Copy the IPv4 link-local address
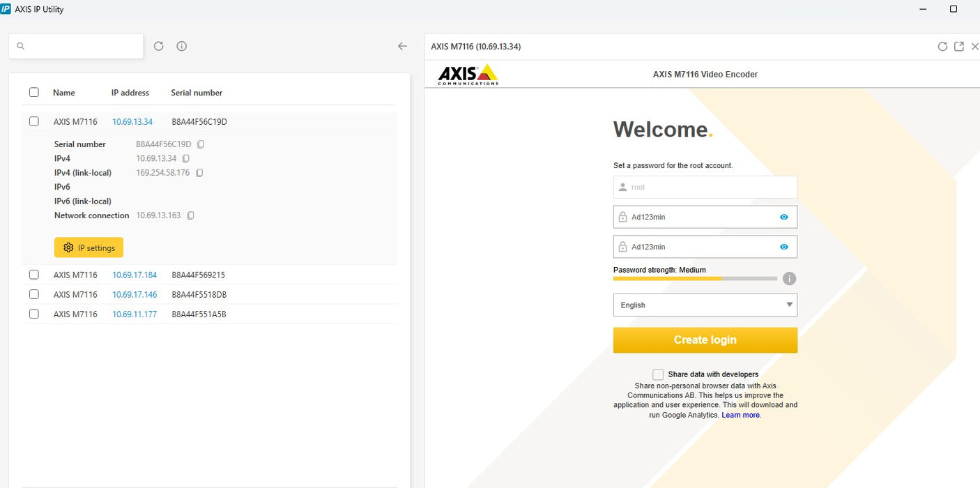Viewport: 980px width, 488px height. (x=199, y=173)
